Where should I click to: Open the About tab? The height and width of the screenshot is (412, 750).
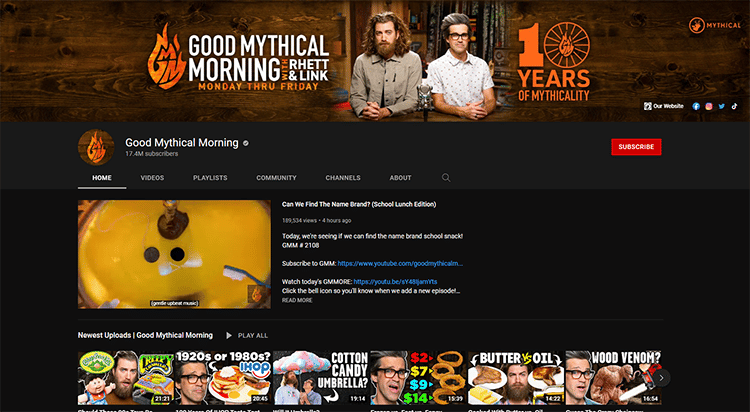[x=400, y=178]
